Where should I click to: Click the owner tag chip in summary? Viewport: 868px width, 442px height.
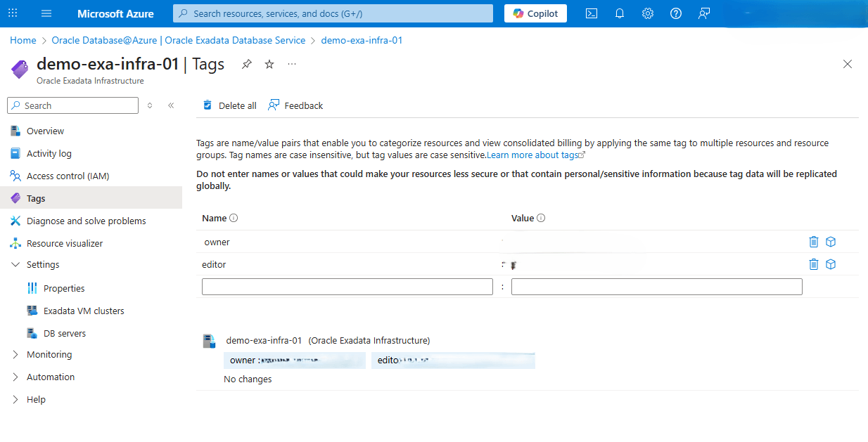tap(295, 360)
